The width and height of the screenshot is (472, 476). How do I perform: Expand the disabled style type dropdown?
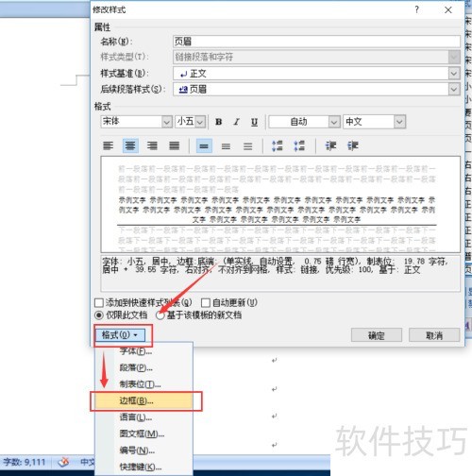point(453,57)
